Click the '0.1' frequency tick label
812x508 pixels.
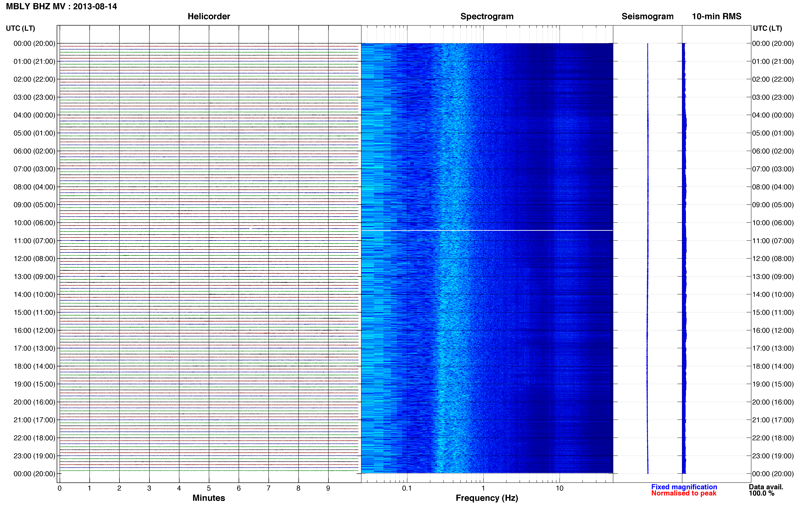pos(407,488)
